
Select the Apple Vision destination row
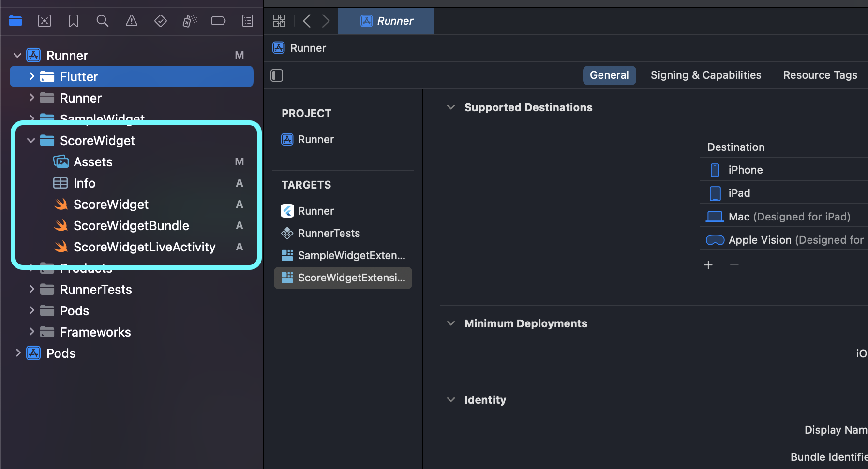[784, 240]
